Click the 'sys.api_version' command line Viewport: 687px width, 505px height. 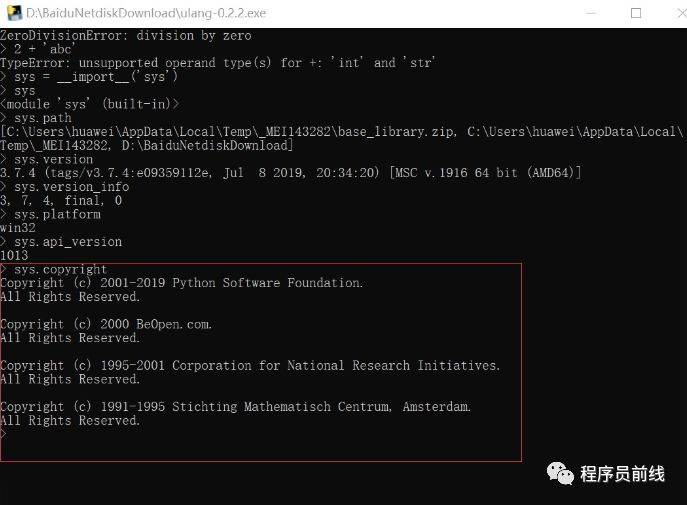pyautogui.click(x=61, y=242)
